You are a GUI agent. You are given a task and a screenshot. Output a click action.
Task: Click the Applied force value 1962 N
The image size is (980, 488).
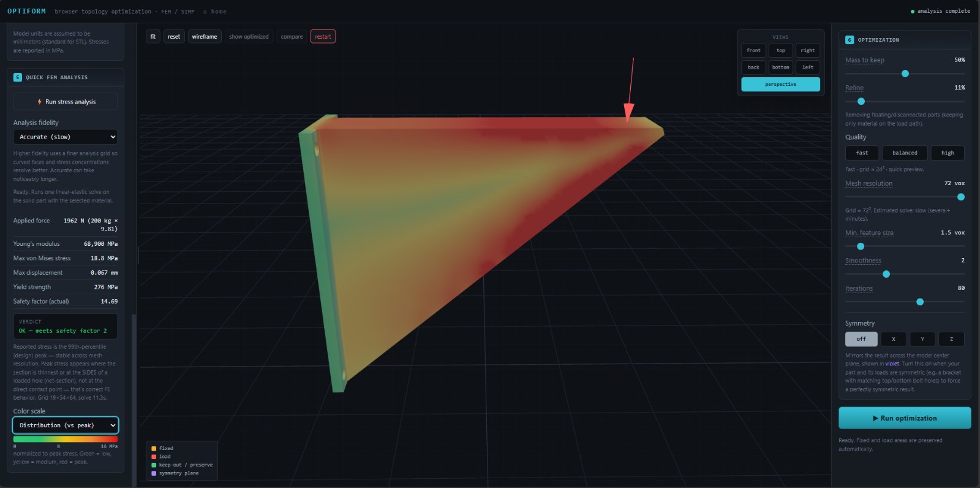91,224
